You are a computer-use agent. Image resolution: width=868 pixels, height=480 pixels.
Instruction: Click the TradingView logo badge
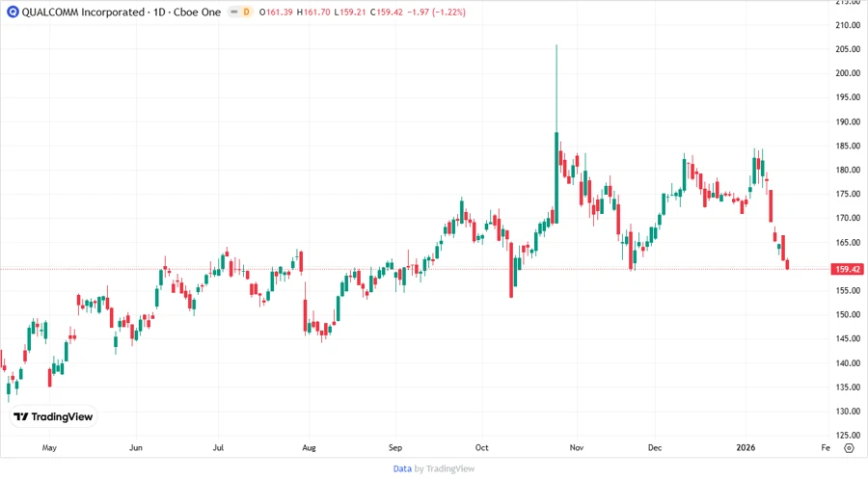(x=54, y=417)
